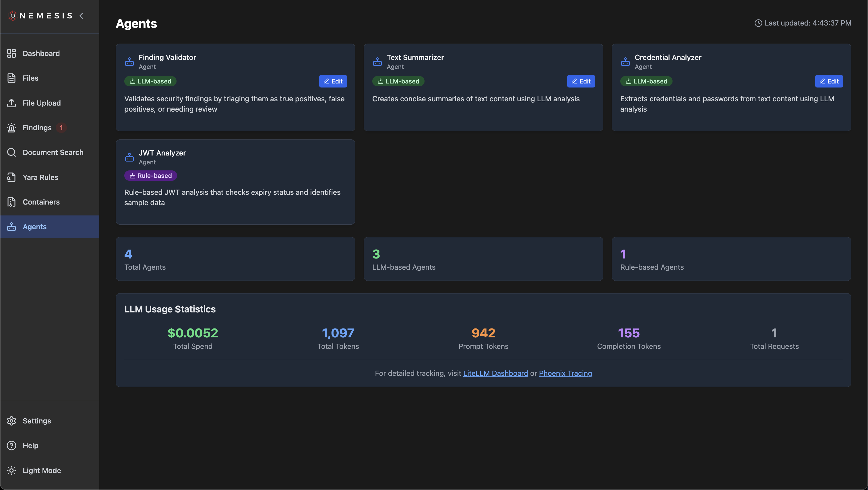Visit Phoenix Tracing
Viewport: 868px width, 490px height.
(565, 373)
